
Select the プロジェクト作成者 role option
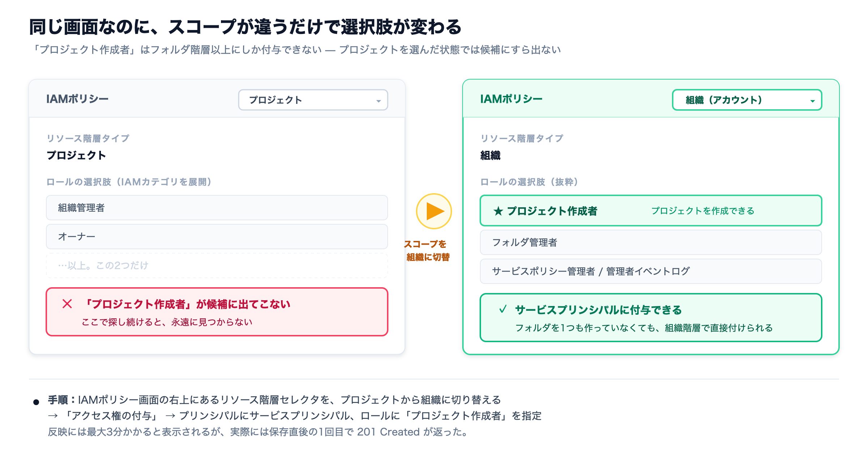tap(651, 211)
